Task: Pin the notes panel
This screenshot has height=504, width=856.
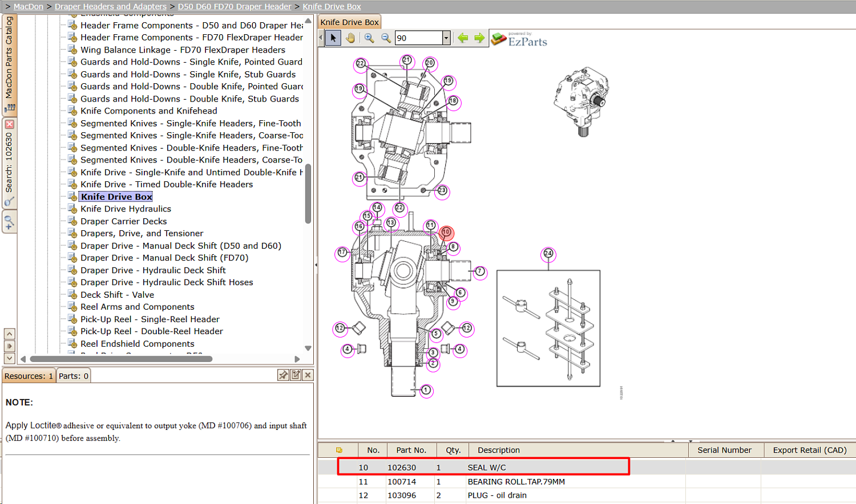Action: click(x=283, y=375)
